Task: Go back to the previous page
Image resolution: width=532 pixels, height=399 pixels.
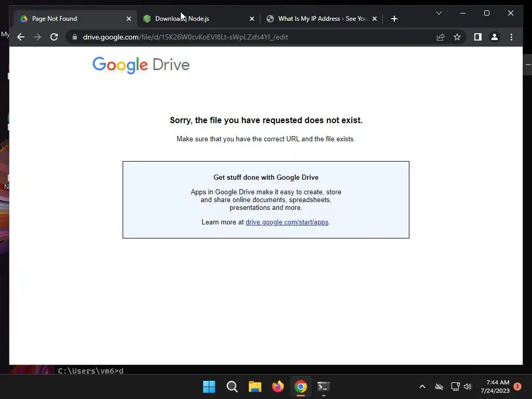Action: tap(21, 37)
